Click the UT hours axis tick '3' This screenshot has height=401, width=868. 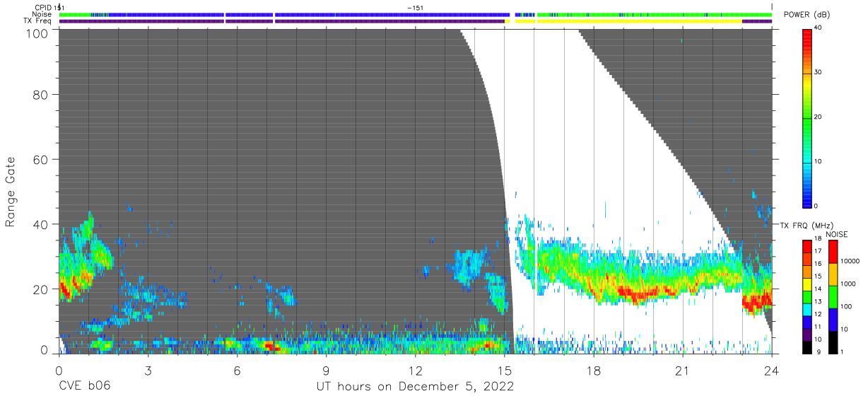148,370
